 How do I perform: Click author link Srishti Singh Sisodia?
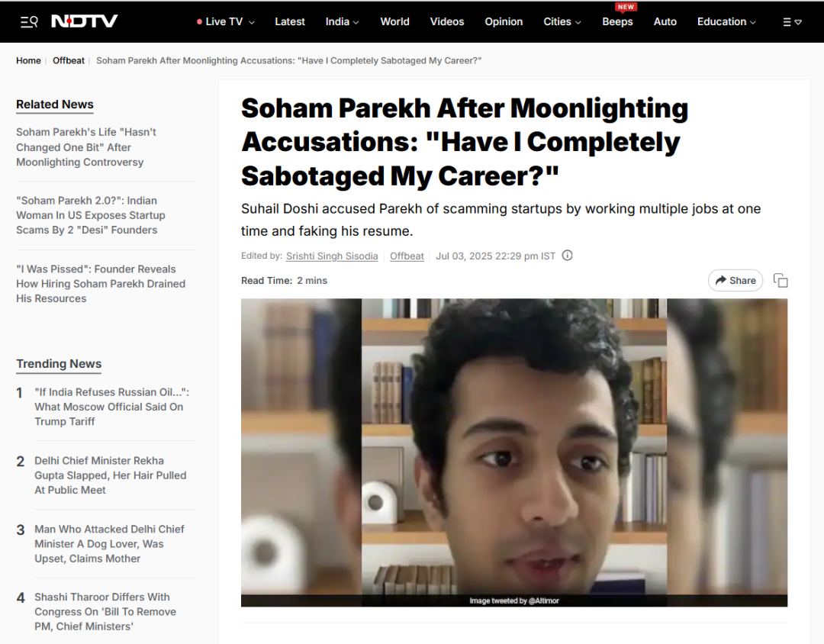click(x=332, y=256)
